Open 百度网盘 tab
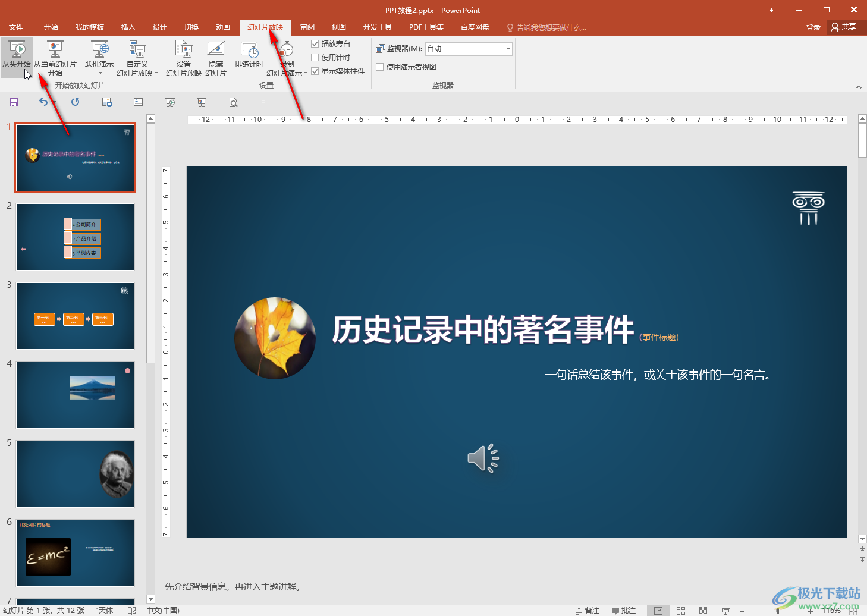Image resolution: width=867 pixels, height=616 pixels. [475, 27]
